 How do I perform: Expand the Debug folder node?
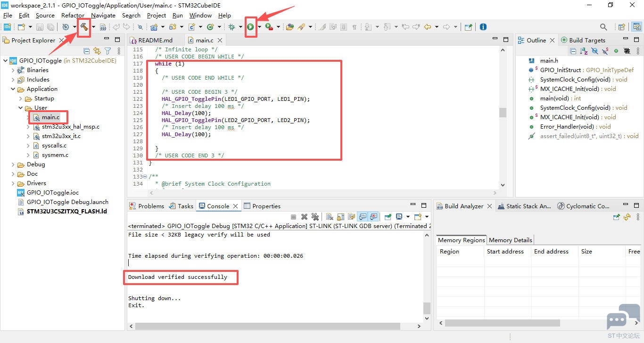click(13, 164)
